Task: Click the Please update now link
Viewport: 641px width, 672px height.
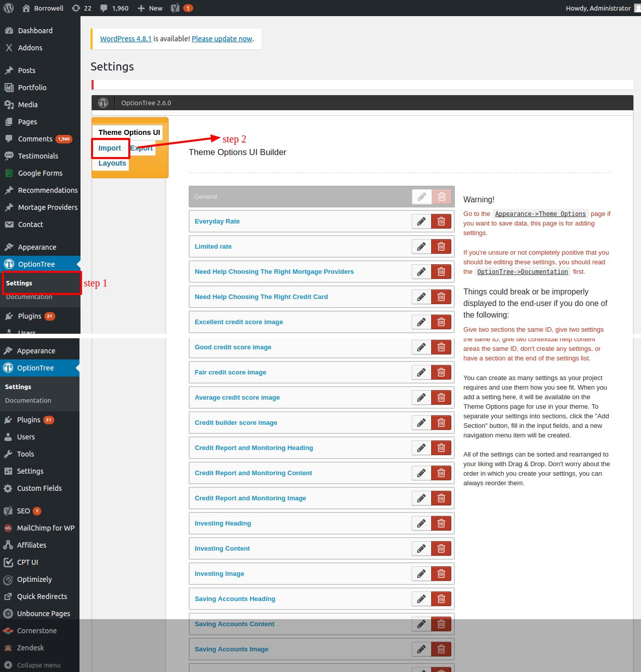Action: click(222, 39)
